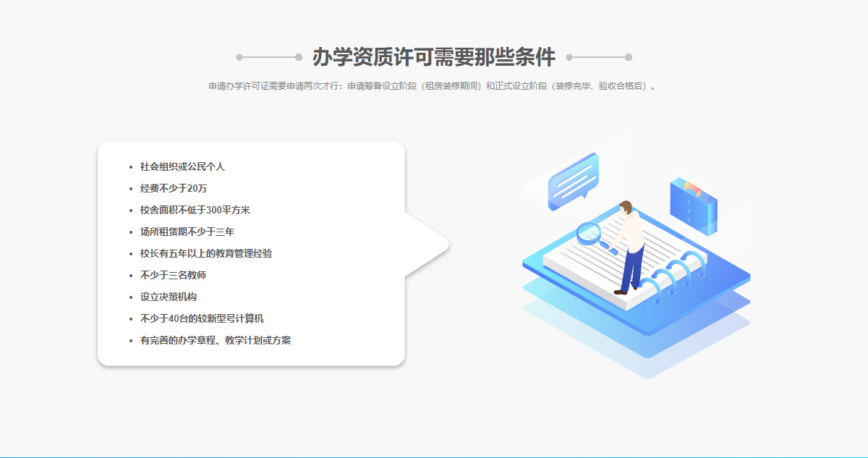Select list item 社会组织或公民个人
The image size is (868, 458).
[182, 166]
